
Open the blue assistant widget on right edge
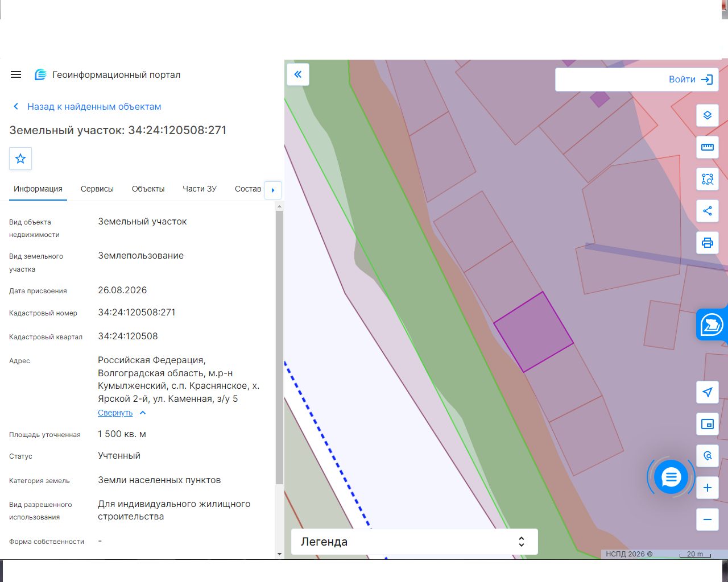pos(712,325)
